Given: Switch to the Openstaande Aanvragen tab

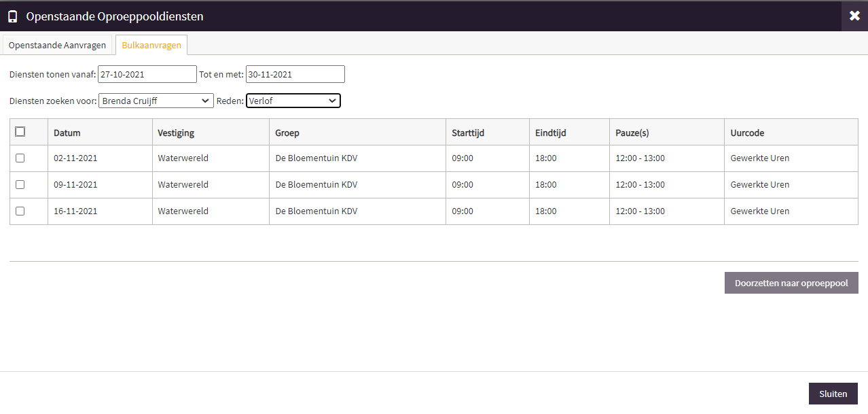Looking at the screenshot, I should [57, 46].
